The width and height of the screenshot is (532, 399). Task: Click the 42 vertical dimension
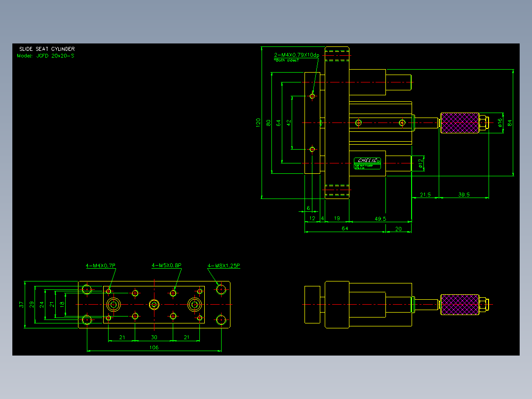(289, 122)
